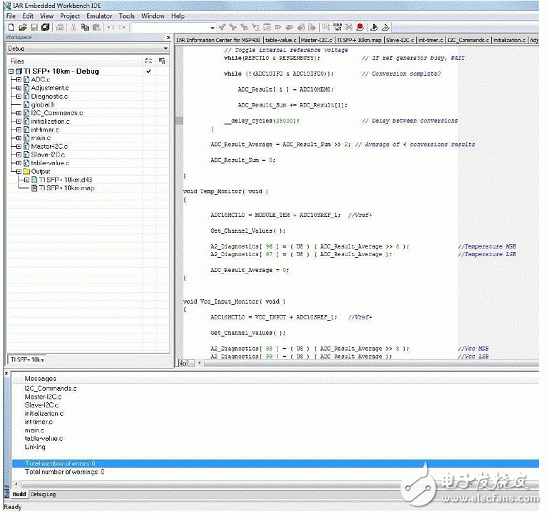Image resolution: width=548 pixels, height=515 pixels.
Task: Copy selection with the toolbar Copy icon
Action: tap(85, 27)
